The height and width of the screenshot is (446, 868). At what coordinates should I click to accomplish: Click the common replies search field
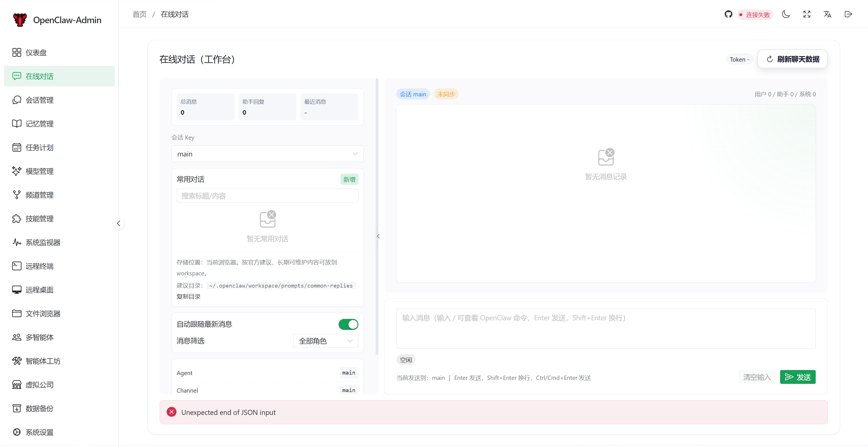click(267, 196)
